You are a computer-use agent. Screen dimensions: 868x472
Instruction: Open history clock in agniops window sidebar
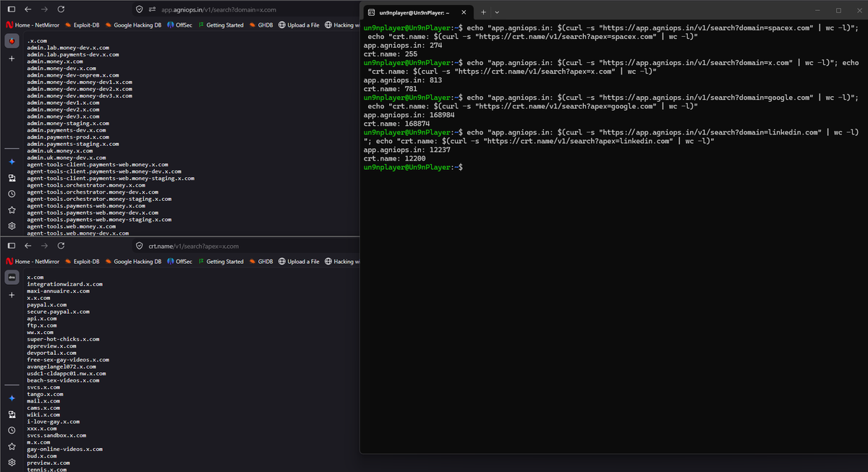pos(12,194)
